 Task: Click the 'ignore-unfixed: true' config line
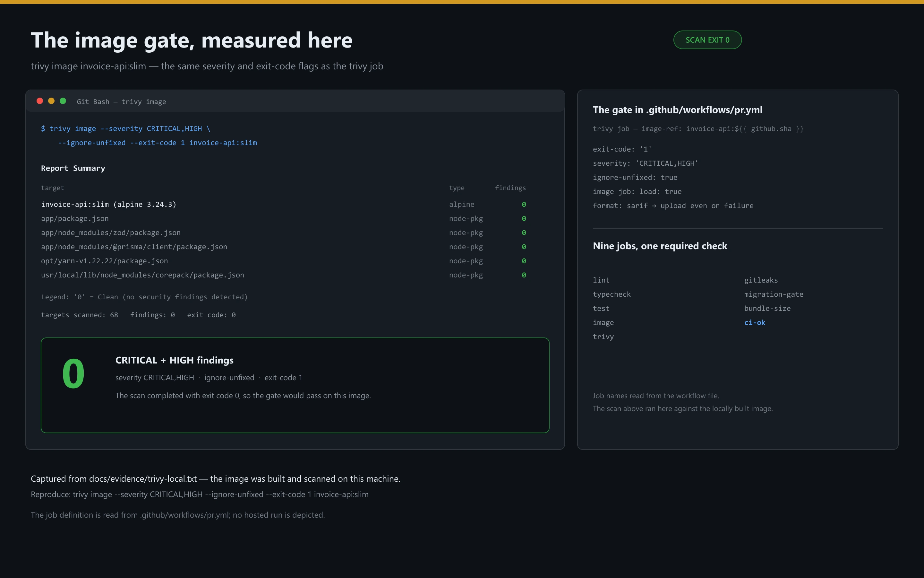point(635,177)
